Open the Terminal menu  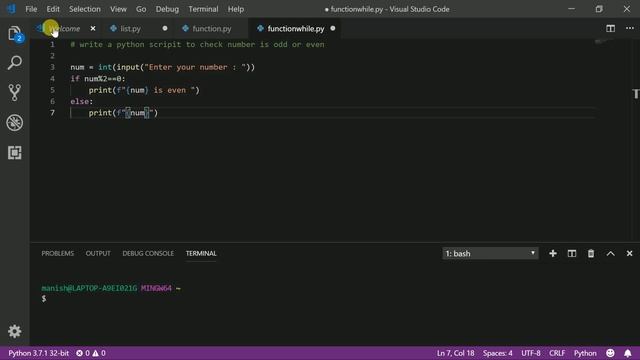(203, 9)
